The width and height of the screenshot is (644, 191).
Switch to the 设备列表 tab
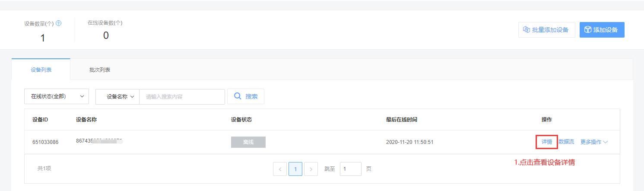point(41,70)
